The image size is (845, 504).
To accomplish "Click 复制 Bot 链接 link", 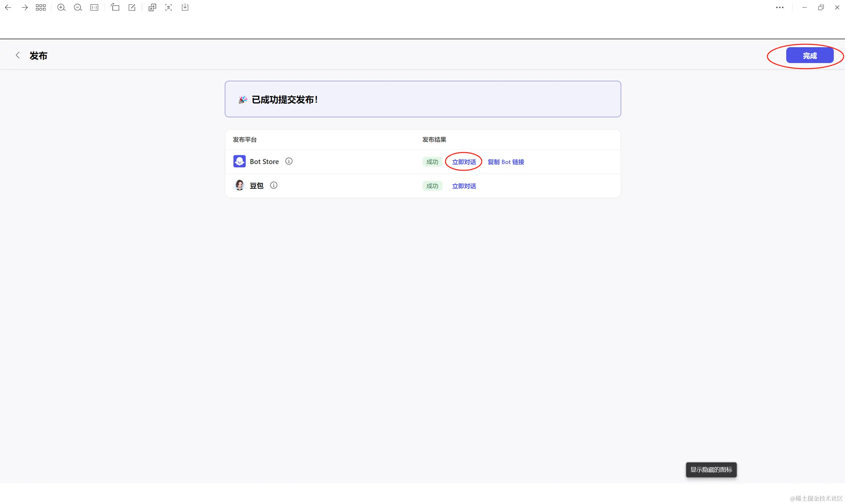I will coord(506,162).
